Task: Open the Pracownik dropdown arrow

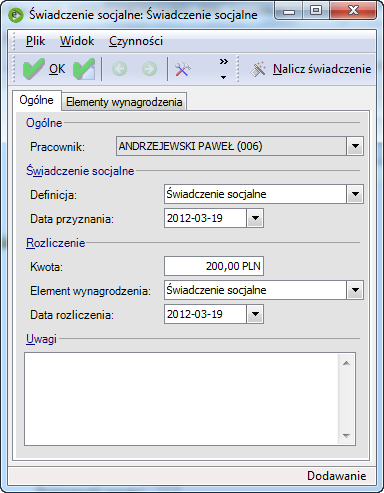Action: click(355, 146)
